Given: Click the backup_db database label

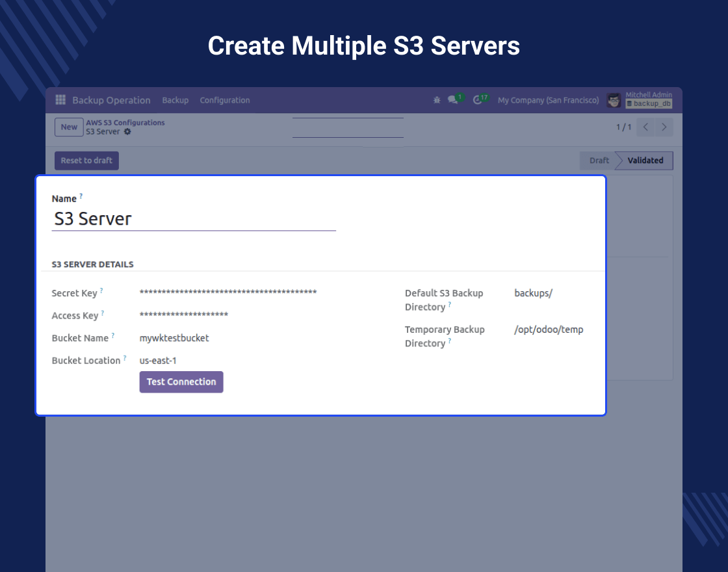Looking at the screenshot, I should point(649,104).
